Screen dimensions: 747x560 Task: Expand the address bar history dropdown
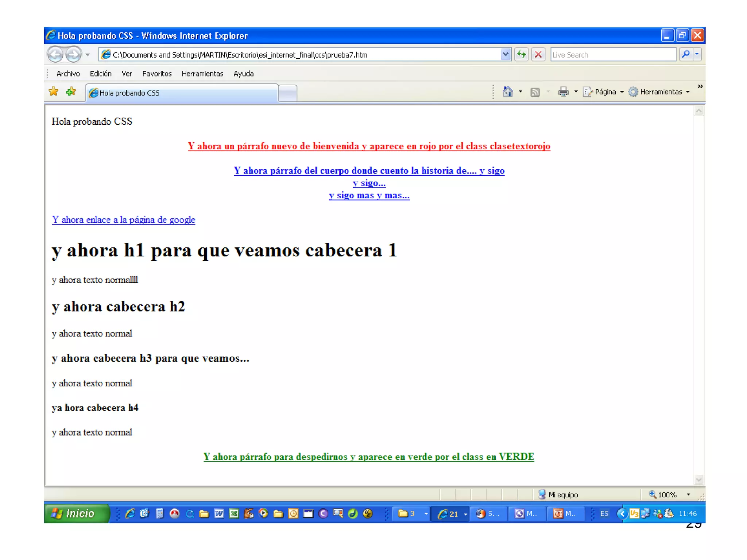pos(505,55)
